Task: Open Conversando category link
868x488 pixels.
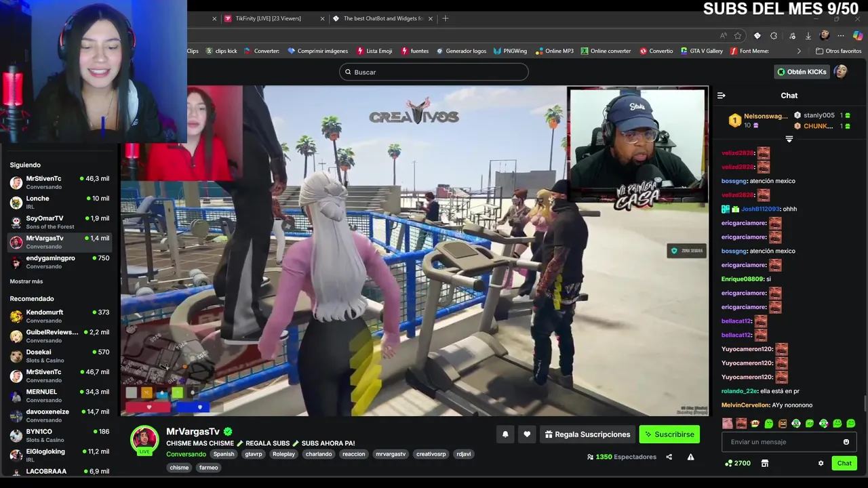Action: point(186,454)
